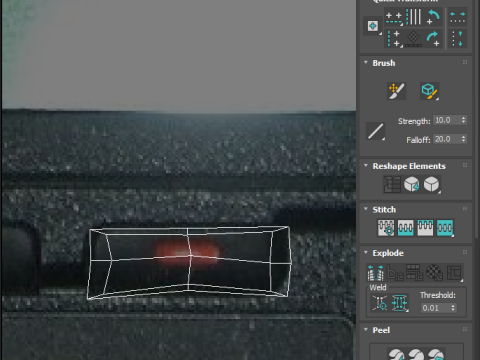480x360 pixels.
Task: Click the Weld Selected Subobjects icon
Action: pos(400,303)
